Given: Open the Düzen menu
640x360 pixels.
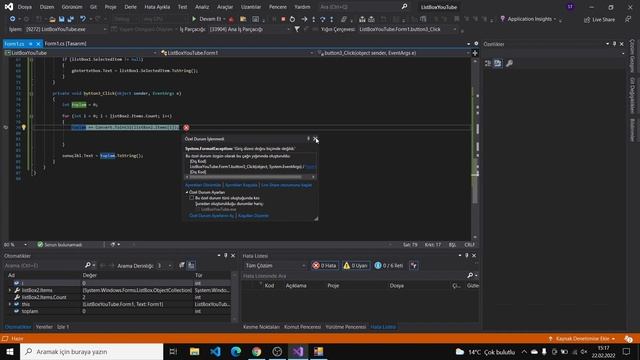Looking at the screenshot, I should (x=47, y=7).
